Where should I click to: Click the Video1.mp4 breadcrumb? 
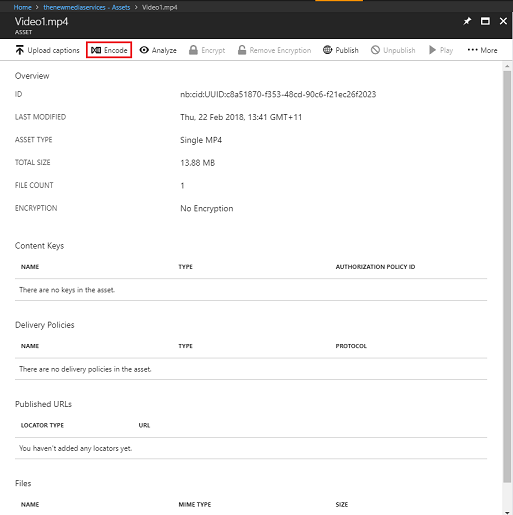(160, 7)
